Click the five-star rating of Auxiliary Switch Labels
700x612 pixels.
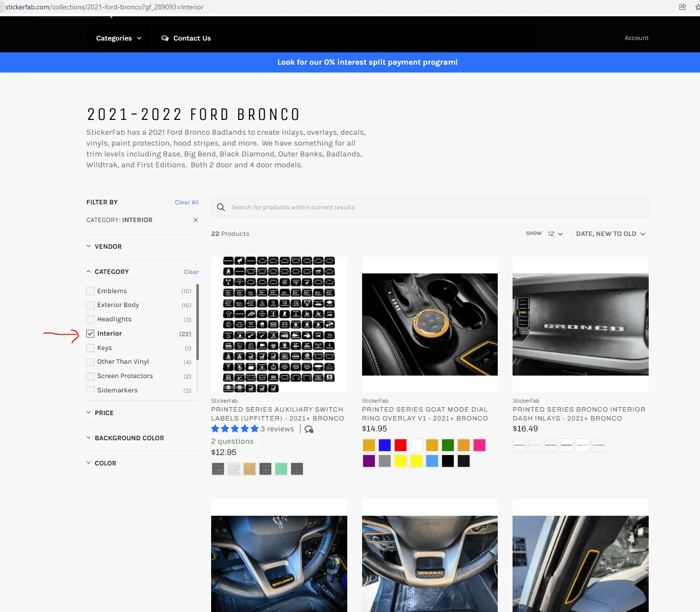pyautogui.click(x=235, y=429)
